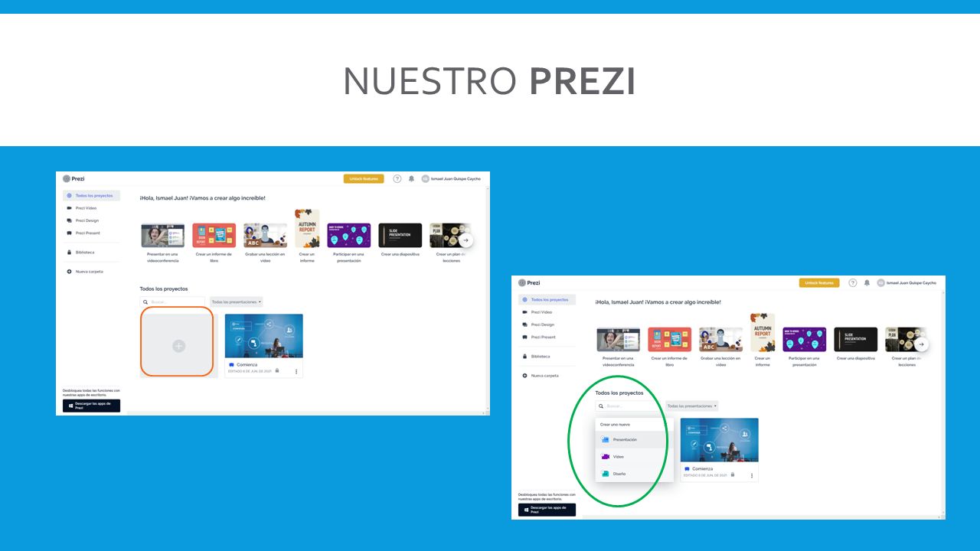The height and width of the screenshot is (551, 980).
Task: Choose Presentación from Crear uno nuevo menu
Action: tap(634, 439)
